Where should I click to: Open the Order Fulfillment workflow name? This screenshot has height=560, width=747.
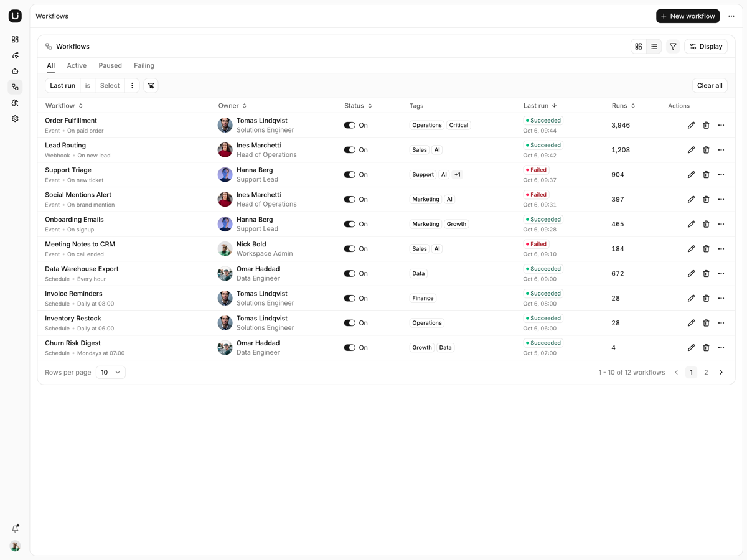71,121
